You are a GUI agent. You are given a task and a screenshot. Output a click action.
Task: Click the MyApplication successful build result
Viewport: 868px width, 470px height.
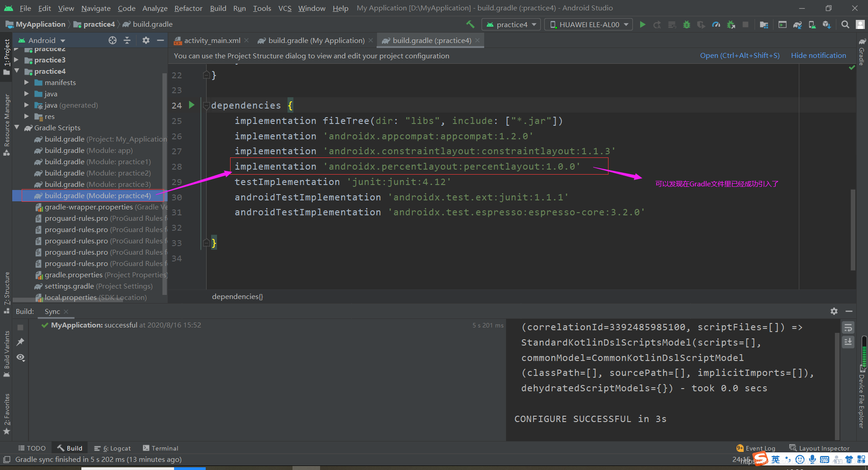[x=121, y=325]
